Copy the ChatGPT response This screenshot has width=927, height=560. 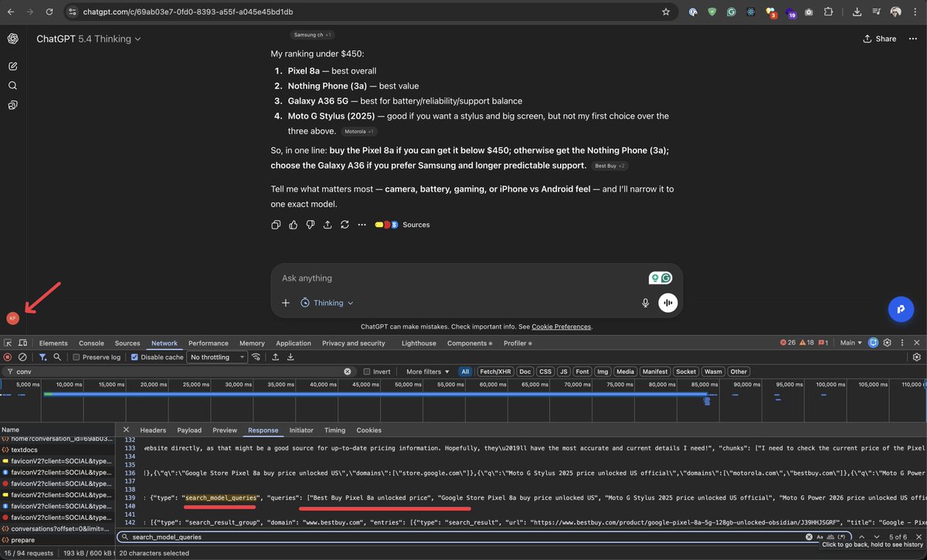[x=276, y=225]
